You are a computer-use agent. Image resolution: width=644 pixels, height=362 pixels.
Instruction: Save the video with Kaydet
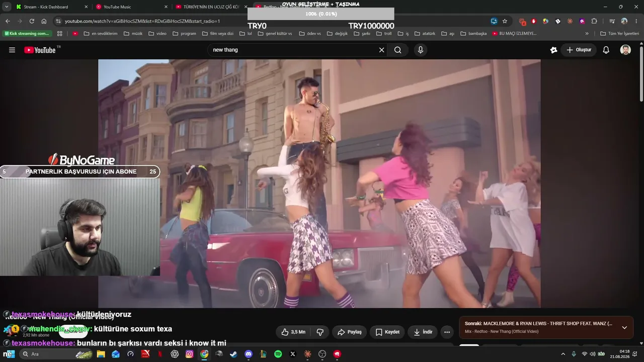point(387,332)
